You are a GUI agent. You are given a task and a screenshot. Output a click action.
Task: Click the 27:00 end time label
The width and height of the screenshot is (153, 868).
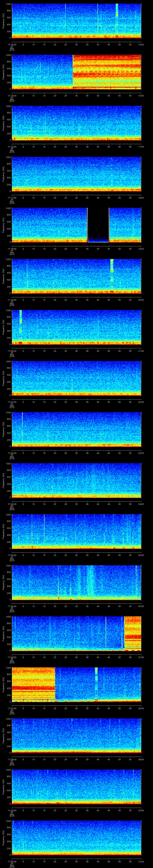coord(141,657)
